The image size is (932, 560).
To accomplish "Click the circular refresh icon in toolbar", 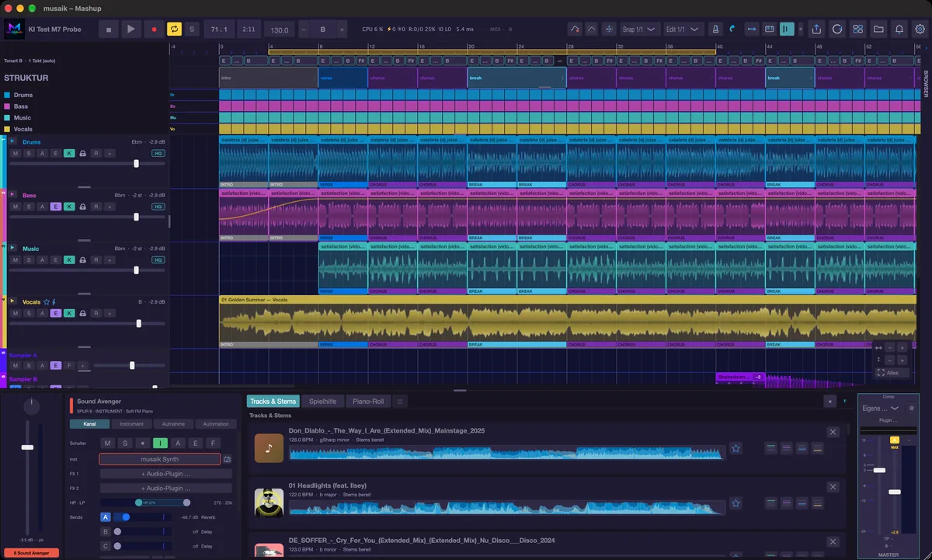I will (x=837, y=30).
